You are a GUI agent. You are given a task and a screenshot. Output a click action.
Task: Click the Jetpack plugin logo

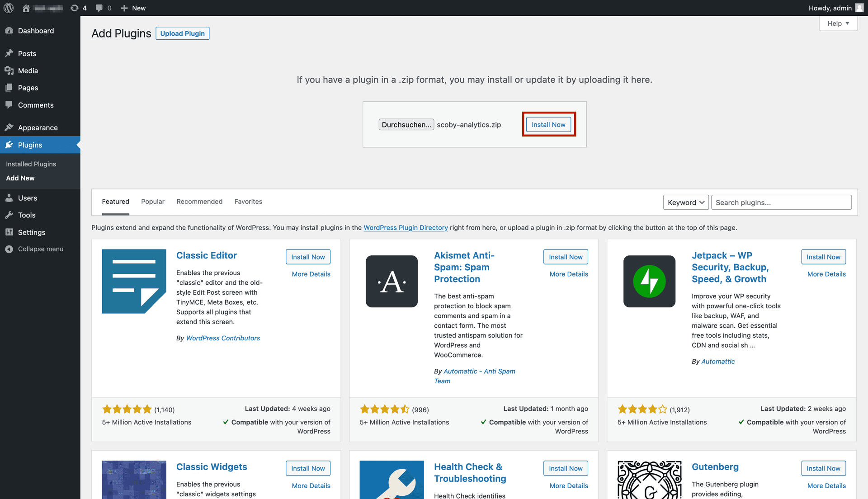point(649,281)
